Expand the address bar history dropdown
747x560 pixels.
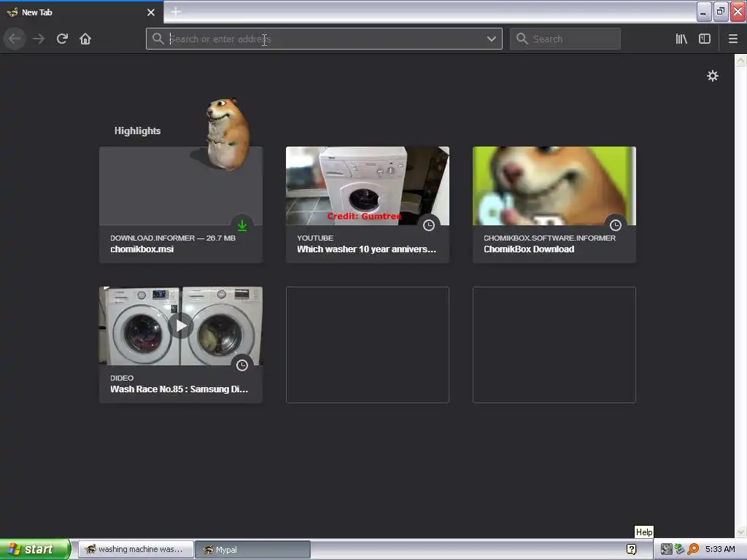[x=491, y=39]
